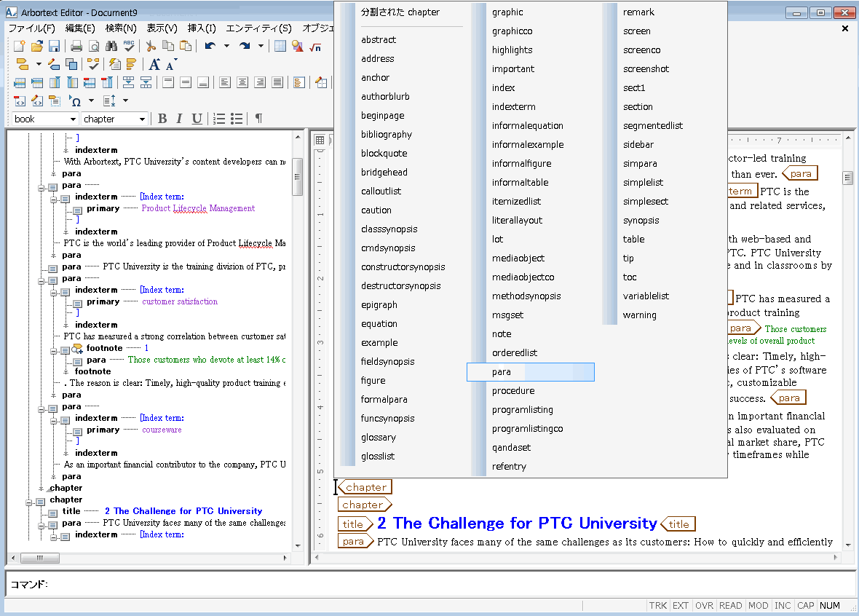859x616 pixels.
Task: Choose para from the element list
Action: point(530,372)
